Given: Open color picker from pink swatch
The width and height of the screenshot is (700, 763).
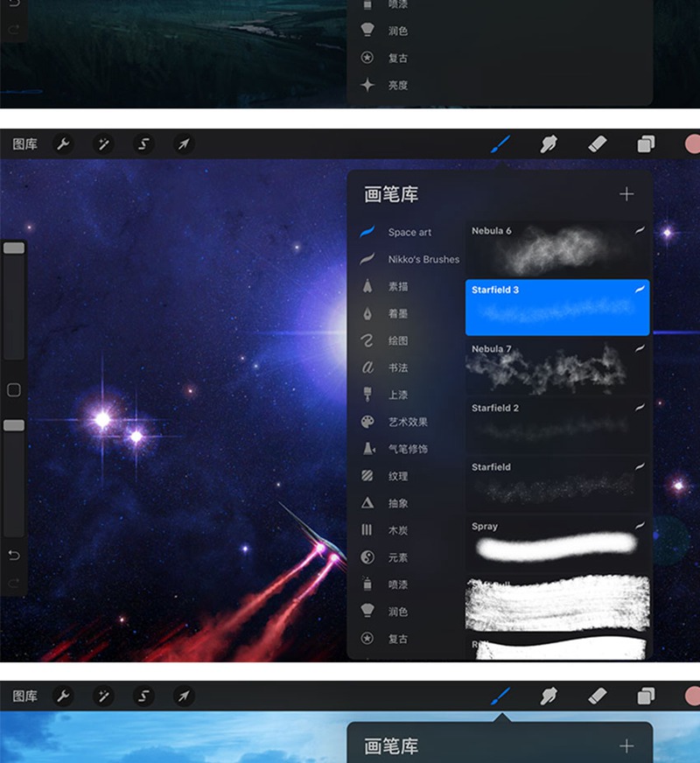Looking at the screenshot, I should pos(694,144).
